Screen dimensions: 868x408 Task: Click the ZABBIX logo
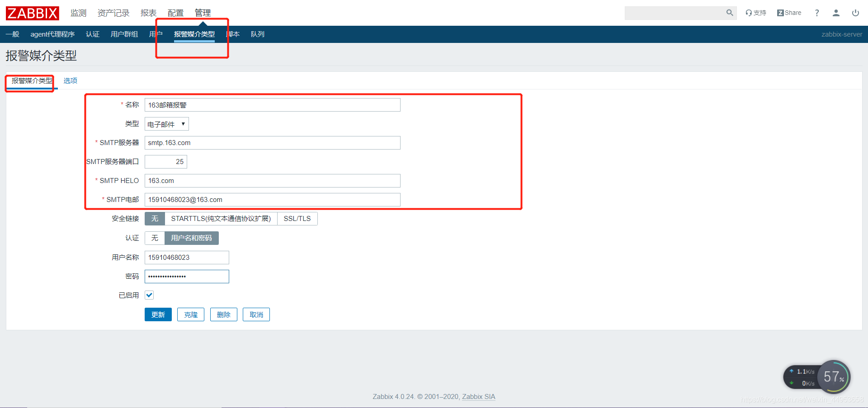33,13
